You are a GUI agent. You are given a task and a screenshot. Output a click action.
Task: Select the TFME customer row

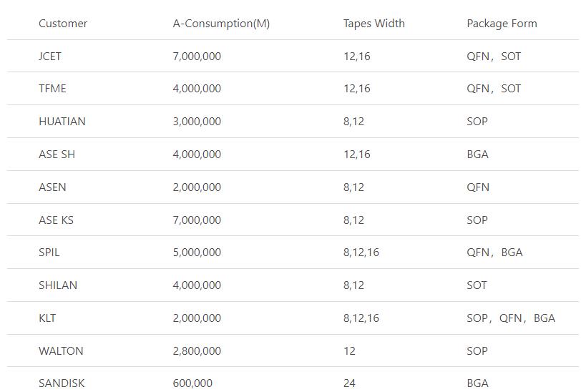click(293, 89)
